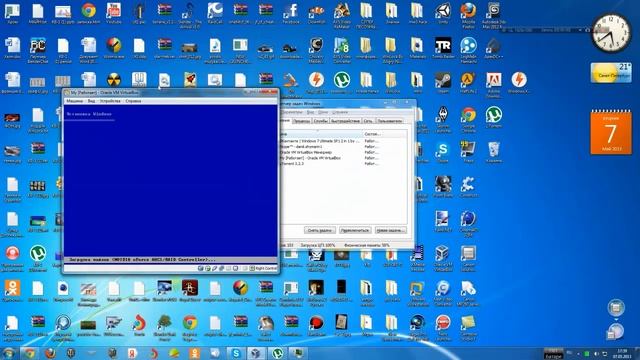Open Google Chrome from the taskbar
This screenshot has height=360, width=640.
coord(29,353)
